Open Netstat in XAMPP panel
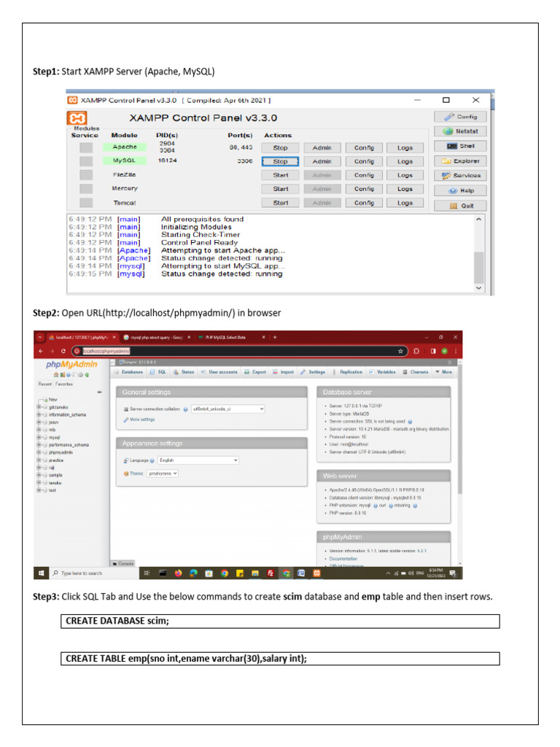 [460, 131]
